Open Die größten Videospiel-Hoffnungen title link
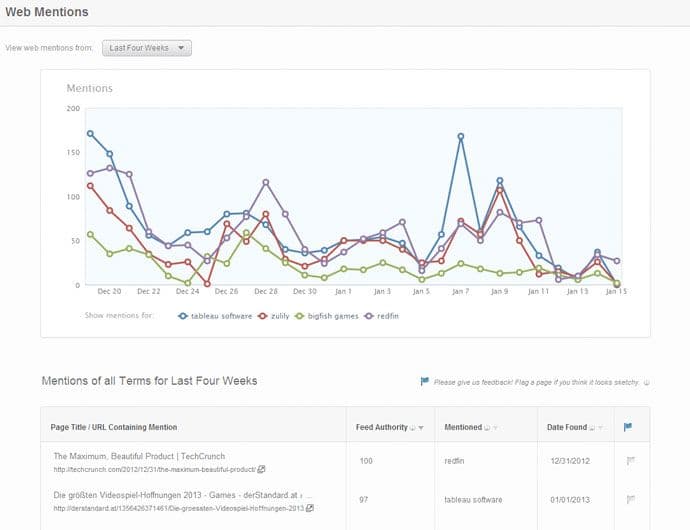The image size is (690, 530). coord(183,494)
